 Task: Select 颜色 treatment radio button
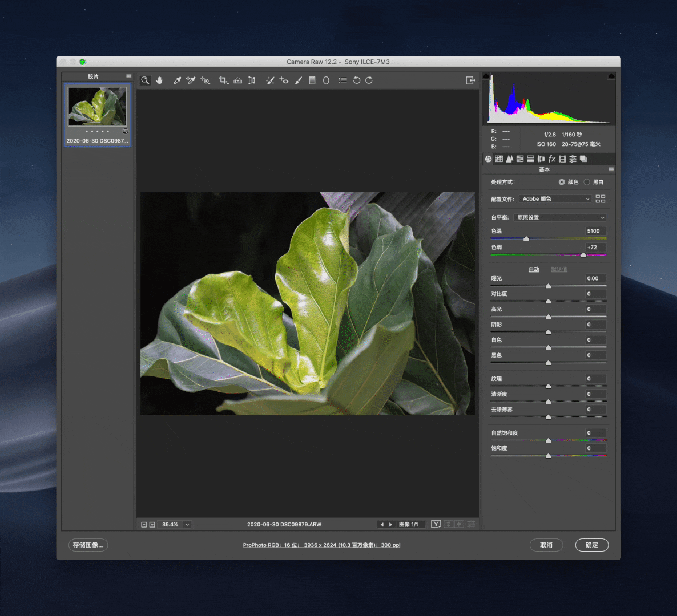(x=562, y=182)
